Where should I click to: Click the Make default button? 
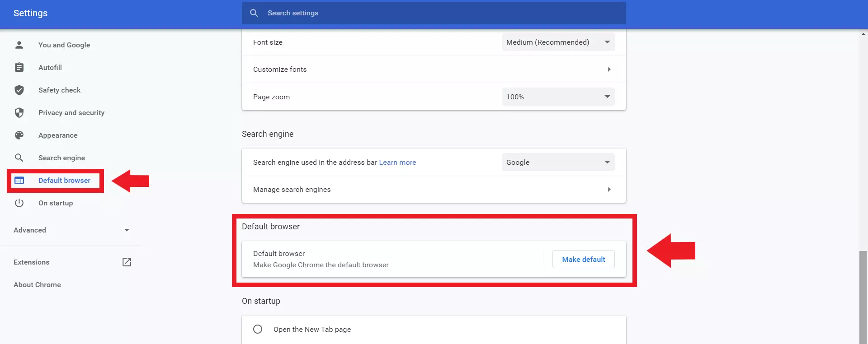583,259
